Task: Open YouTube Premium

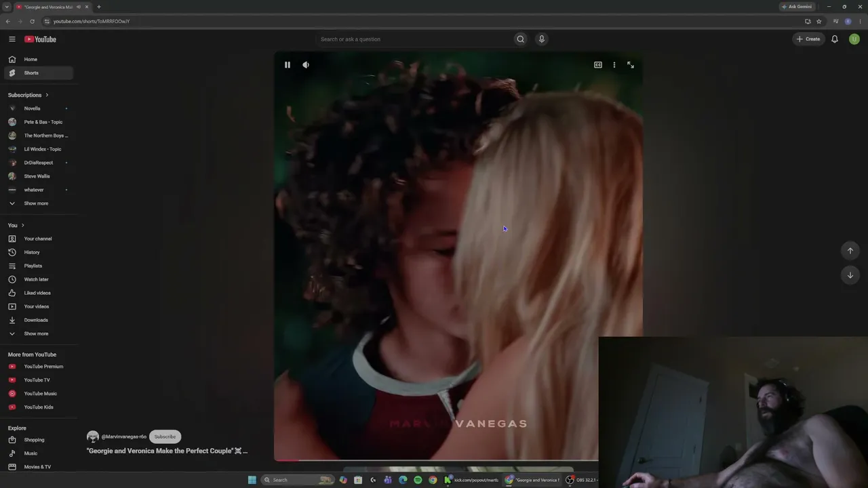Action: [38, 367]
